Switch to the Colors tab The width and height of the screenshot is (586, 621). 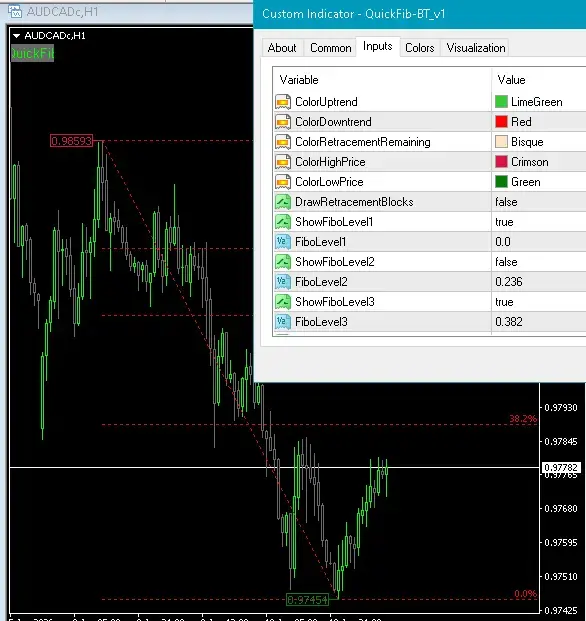[419, 48]
